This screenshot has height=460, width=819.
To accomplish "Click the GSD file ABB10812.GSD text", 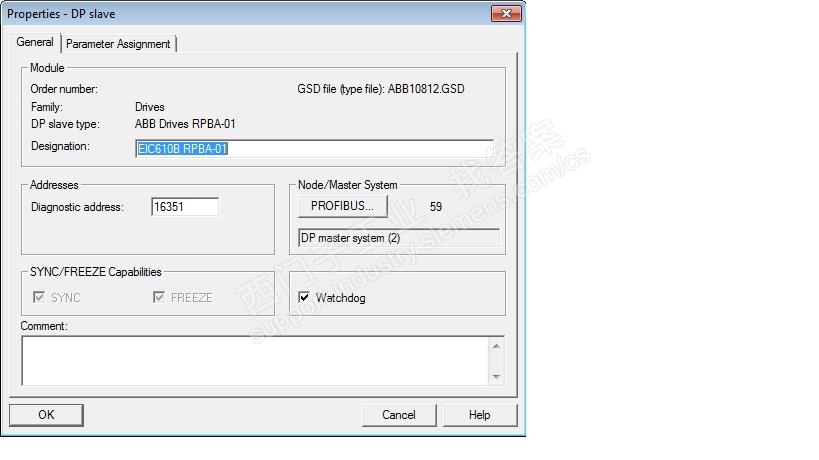I will coord(381,89).
